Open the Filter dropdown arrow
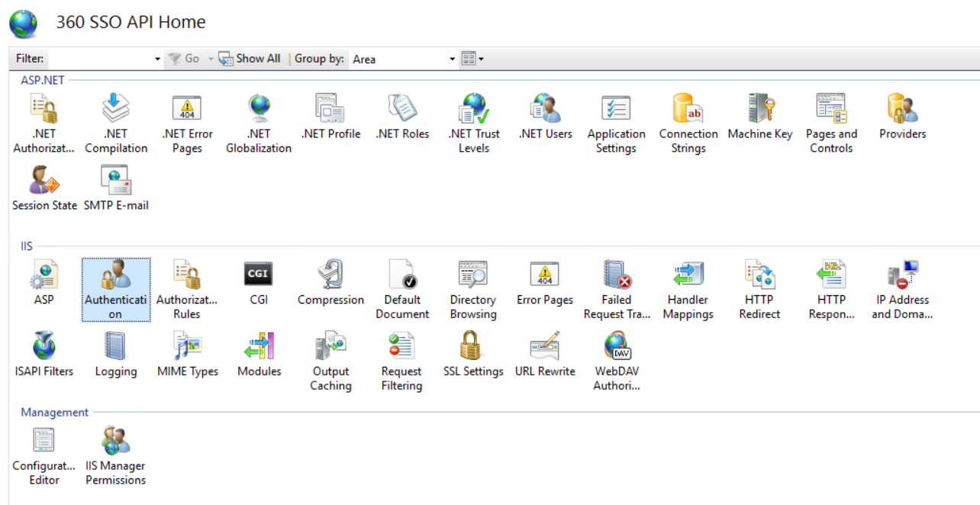The height and width of the screenshot is (505, 980). pyautogui.click(x=158, y=59)
